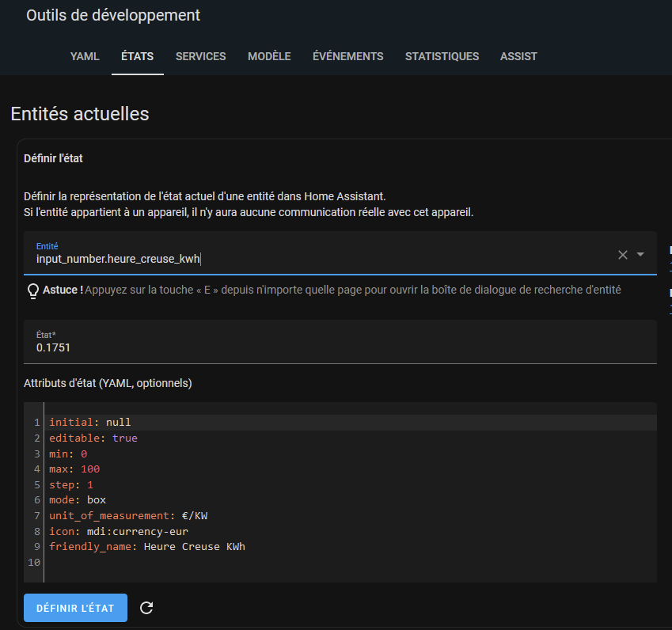Click the lightbulb Astuce tip icon
The image size is (672, 630).
coord(33,290)
